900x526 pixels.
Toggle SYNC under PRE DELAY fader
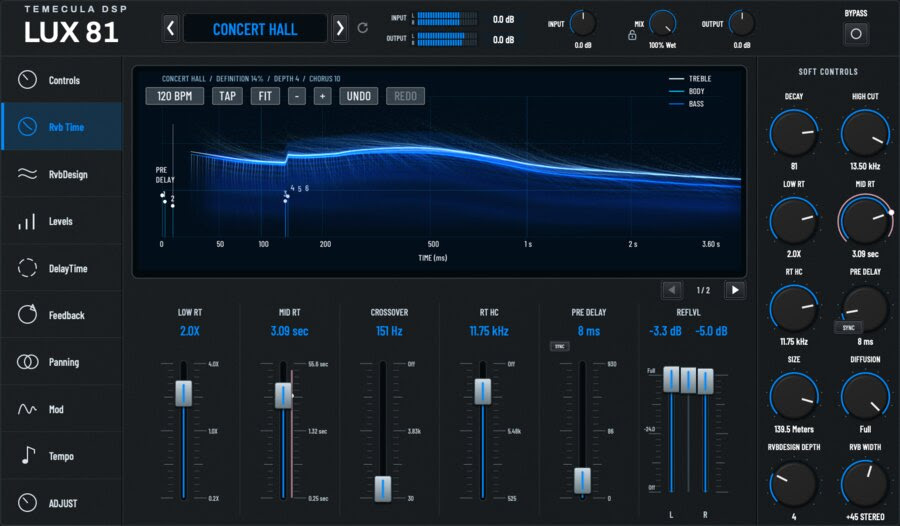coord(560,346)
